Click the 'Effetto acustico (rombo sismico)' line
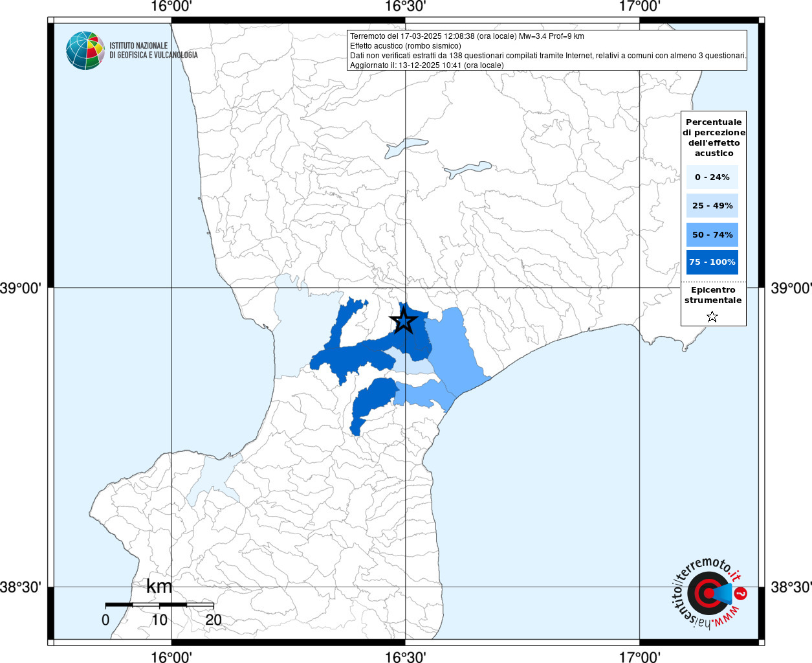Screen dimensions: 812x663 click(x=406, y=46)
